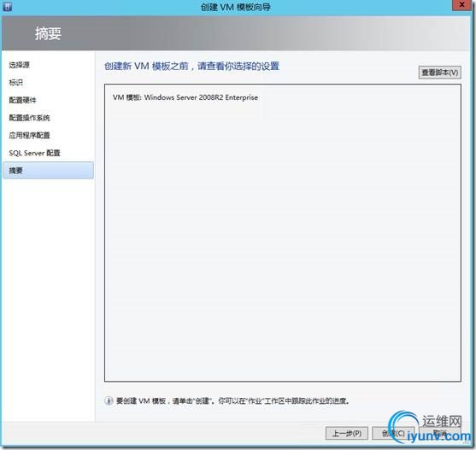The image size is (476, 450).
Task: Select the highlighted 摘要 step
Action: (x=48, y=170)
